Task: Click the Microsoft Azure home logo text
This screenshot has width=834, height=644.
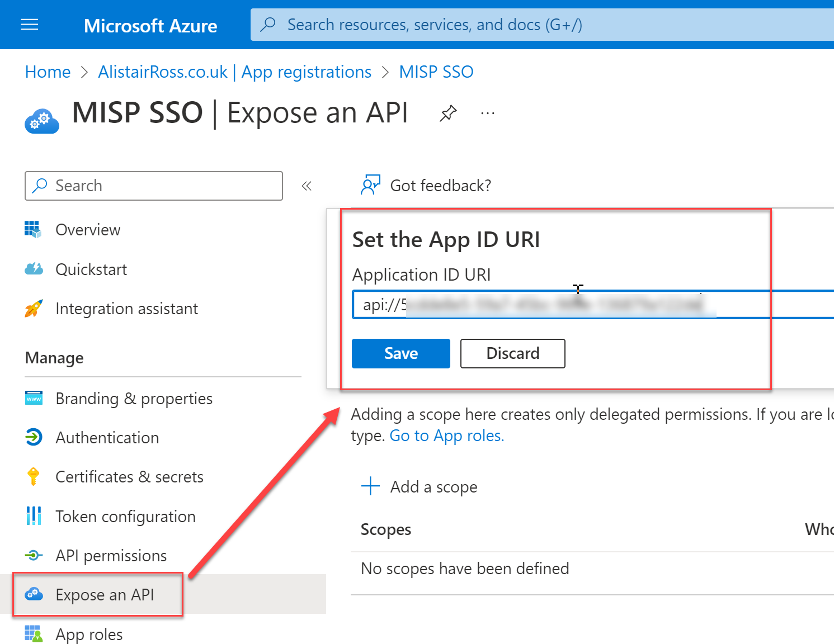Action: pos(150,26)
